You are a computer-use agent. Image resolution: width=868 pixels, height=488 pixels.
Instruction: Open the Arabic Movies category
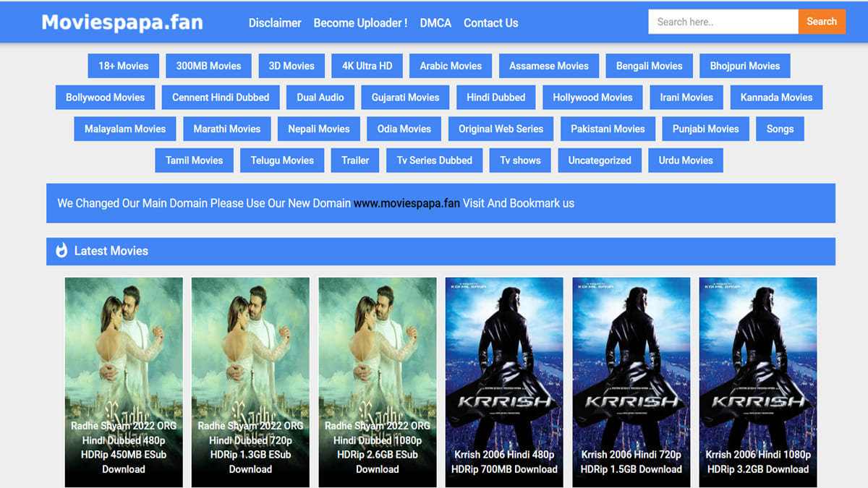pos(451,66)
